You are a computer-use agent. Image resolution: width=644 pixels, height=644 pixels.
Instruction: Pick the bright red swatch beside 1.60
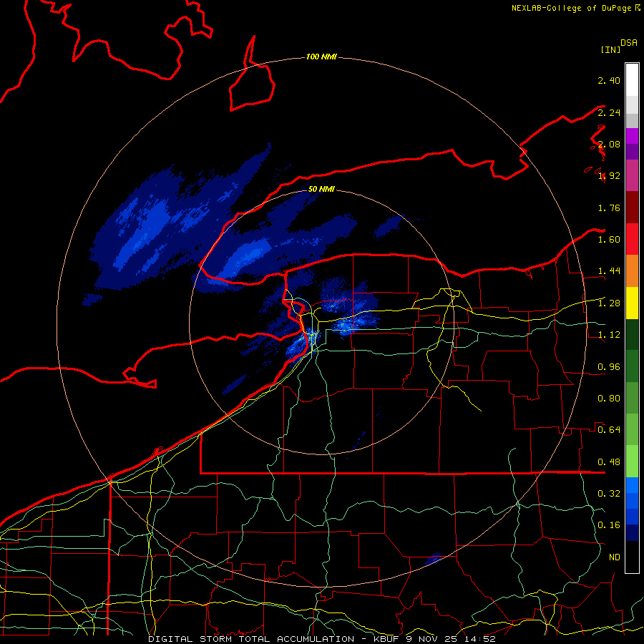pyautogui.click(x=632, y=239)
